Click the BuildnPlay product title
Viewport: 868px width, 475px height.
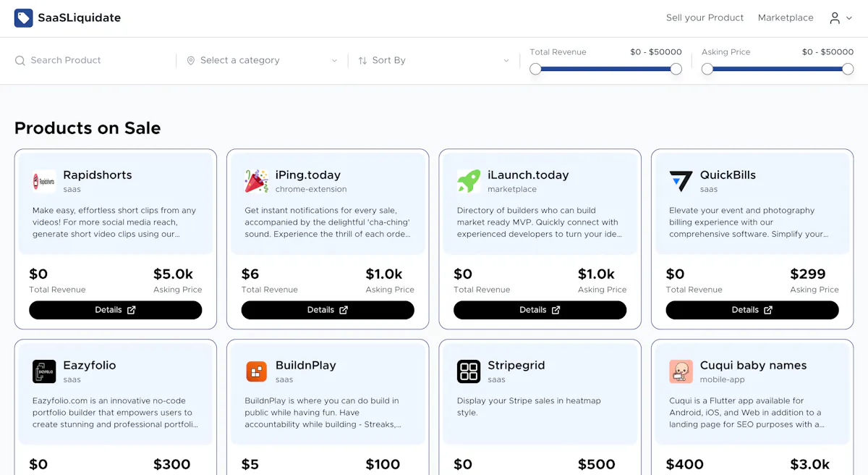click(x=306, y=366)
